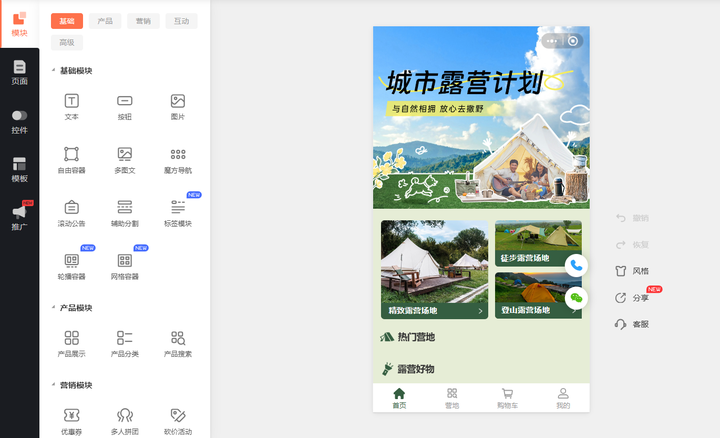Select the 徒步露营场地 card
720x438 pixels.
point(538,243)
